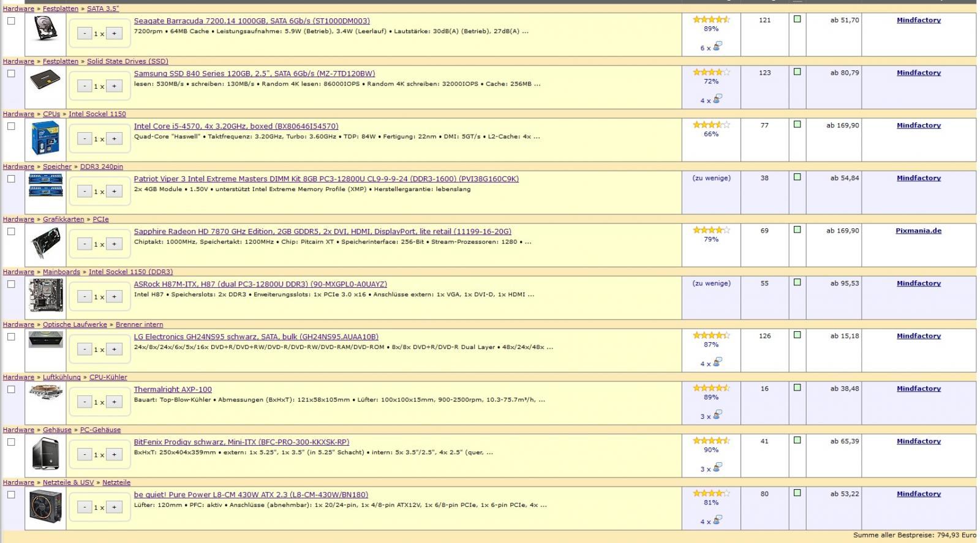This screenshot has width=980, height=543.
Task: Open Pixmania.de shop link
Action: coord(919,231)
